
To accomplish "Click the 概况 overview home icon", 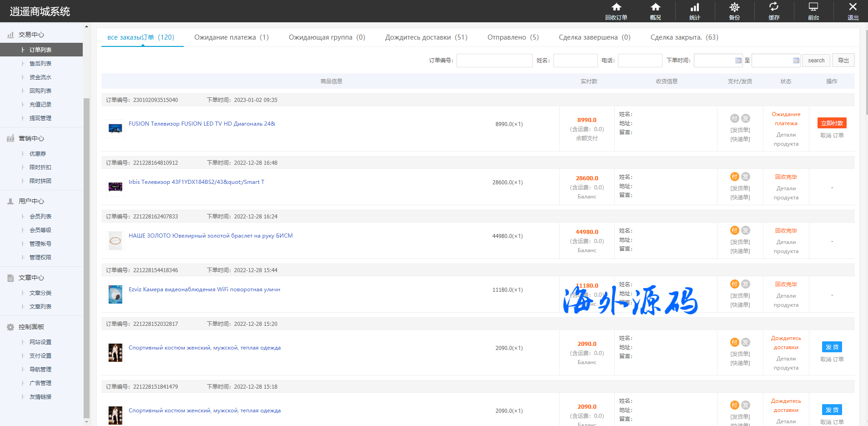I will coord(655,7).
